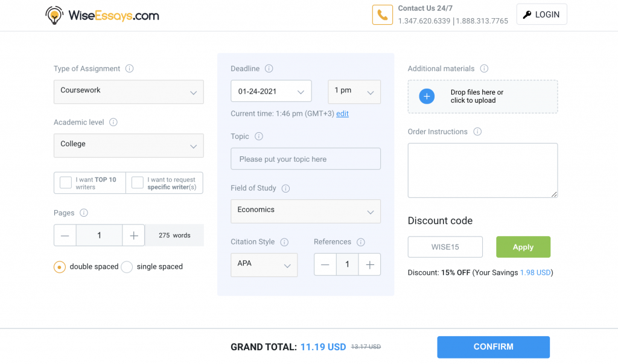Image resolution: width=618 pixels, height=364 pixels.
Task: Check the request specific writer(s) box
Action: (x=137, y=182)
